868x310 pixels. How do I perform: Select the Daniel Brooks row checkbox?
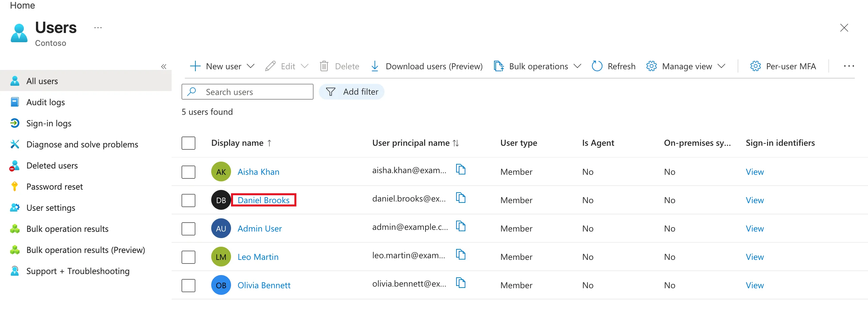point(188,200)
